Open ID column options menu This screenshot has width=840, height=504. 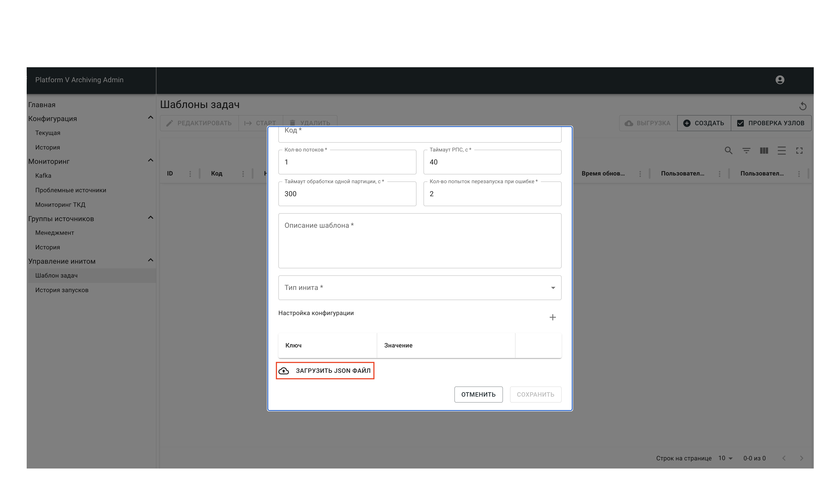(x=190, y=174)
